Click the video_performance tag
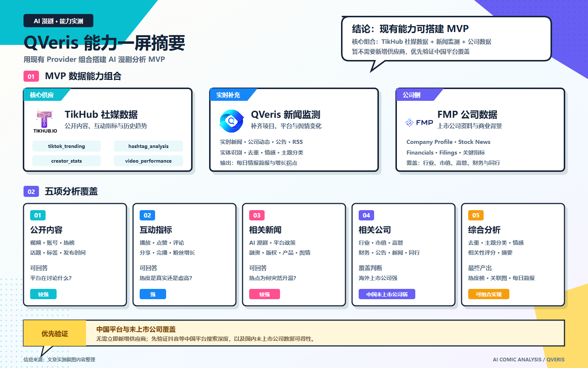 148,161
